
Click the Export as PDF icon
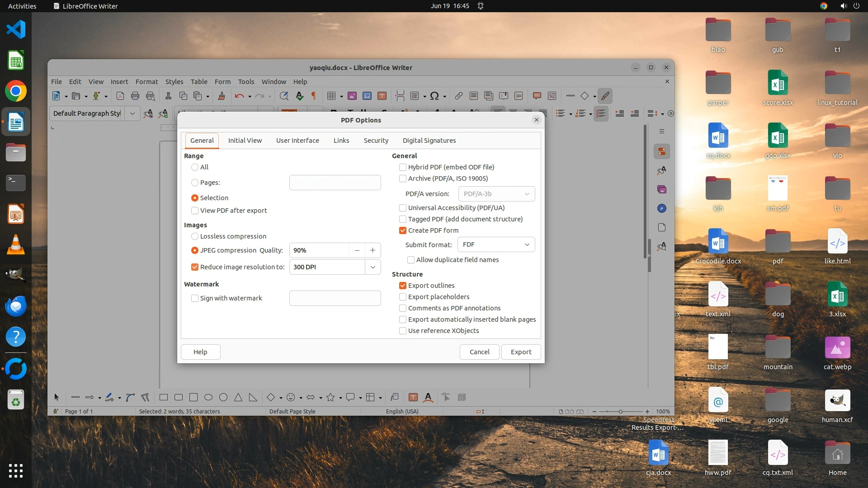pos(120,96)
